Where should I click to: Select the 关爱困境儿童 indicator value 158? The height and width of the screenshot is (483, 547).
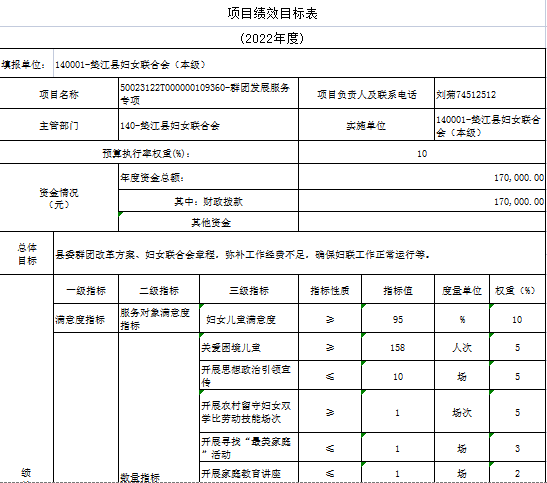click(x=398, y=347)
